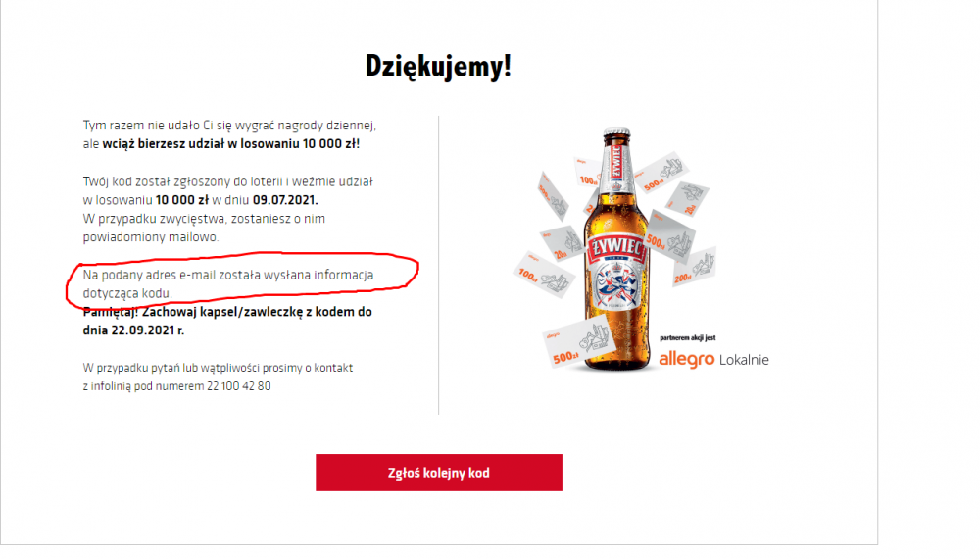
Task: Click the circled e-mail information sentence
Action: click(x=228, y=283)
